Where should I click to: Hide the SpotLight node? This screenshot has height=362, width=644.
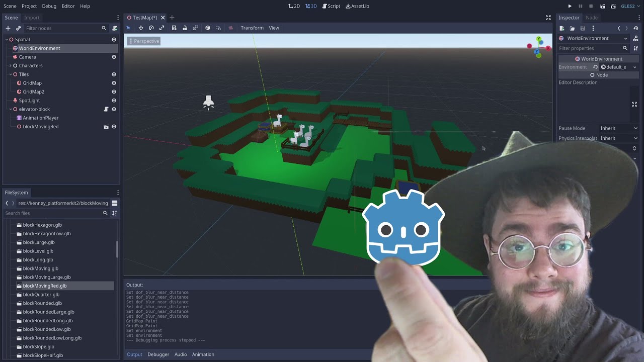(114, 101)
